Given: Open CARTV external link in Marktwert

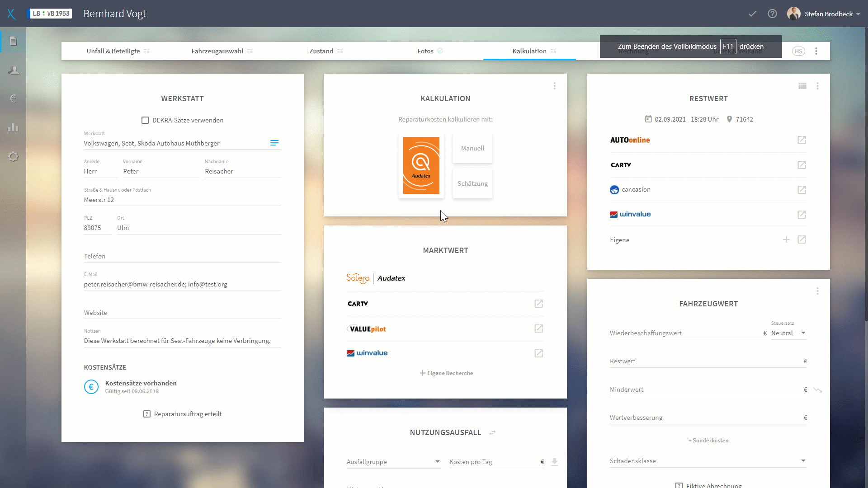Looking at the screenshot, I should [538, 304].
